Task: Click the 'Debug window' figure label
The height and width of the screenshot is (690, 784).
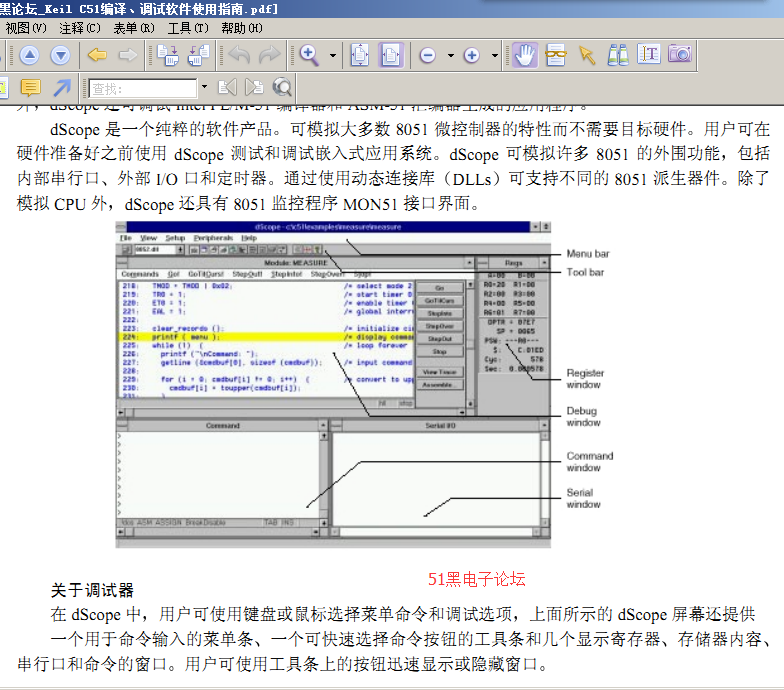Action: click(x=583, y=416)
